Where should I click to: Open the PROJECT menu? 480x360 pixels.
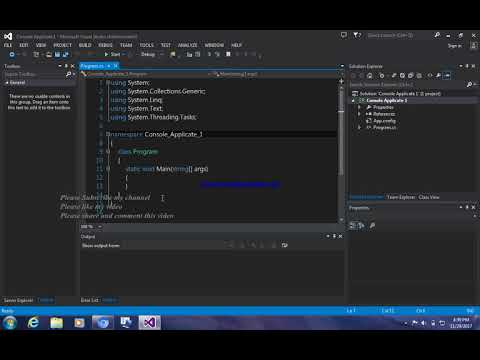63,45
